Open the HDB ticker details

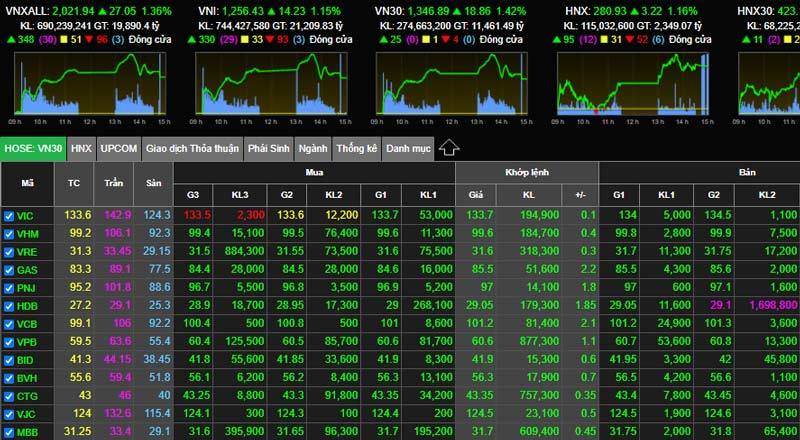coord(29,305)
